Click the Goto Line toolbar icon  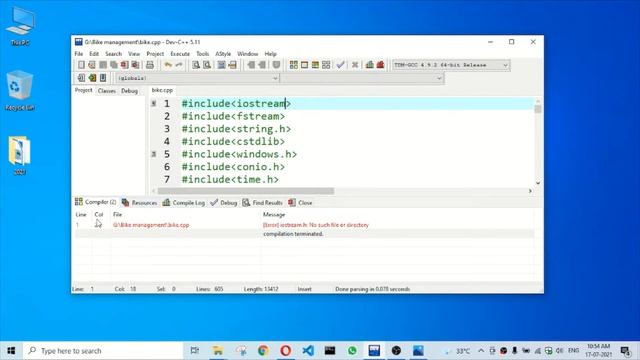pyautogui.click(x=232, y=65)
